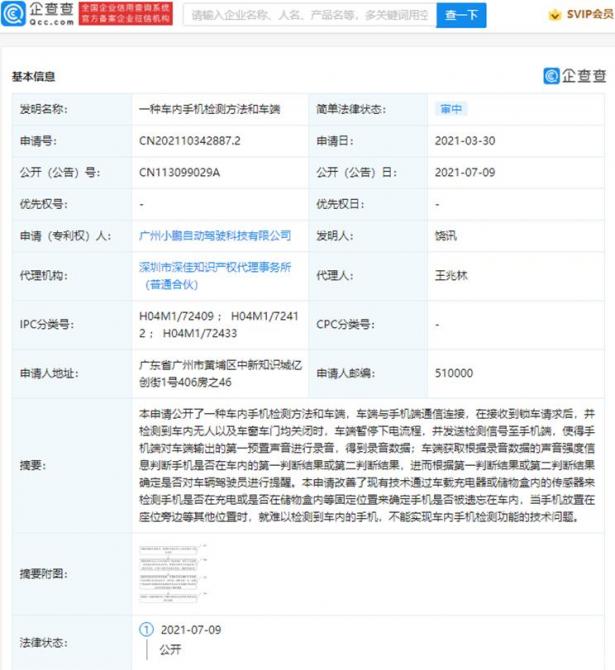
Task: Click the circled step 1 timeline marker
Action: (145, 630)
